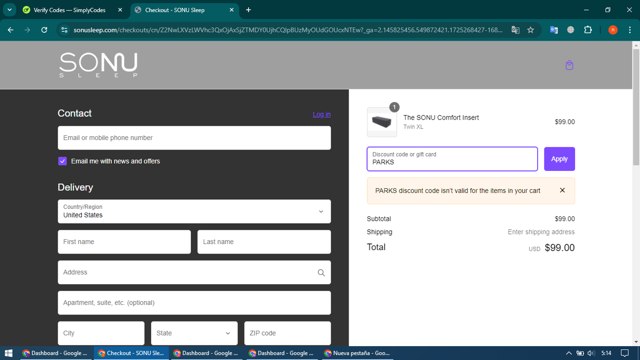Open a new browser tab
Image resolution: width=640 pixels, height=360 pixels.
[x=248, y=10]
